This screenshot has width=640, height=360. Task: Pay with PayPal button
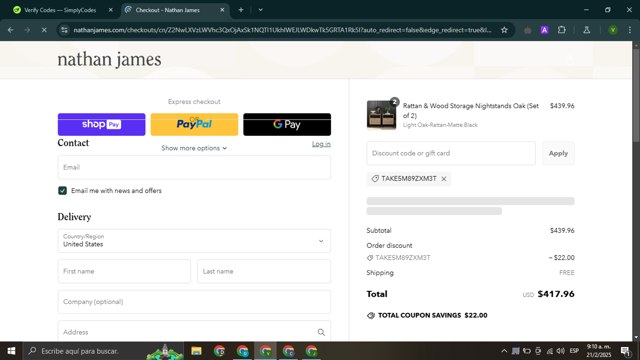[194, 124]
